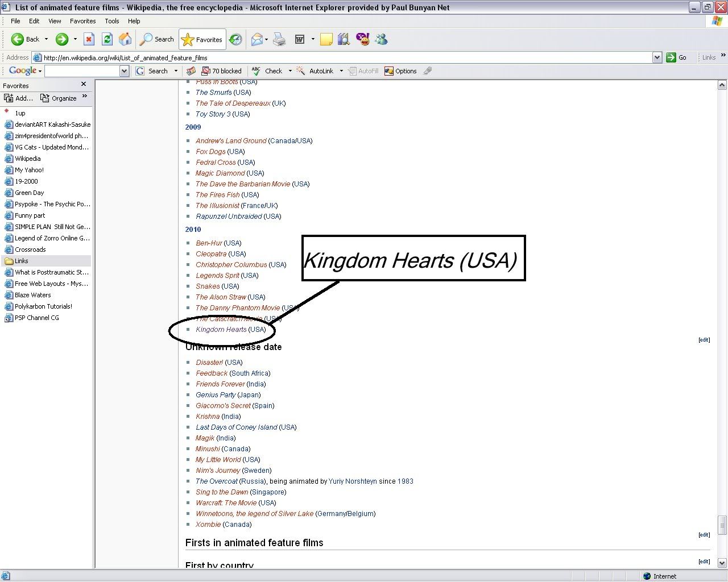
Task: Click Organize in the Favorites panel
Action: coord(58,98)
